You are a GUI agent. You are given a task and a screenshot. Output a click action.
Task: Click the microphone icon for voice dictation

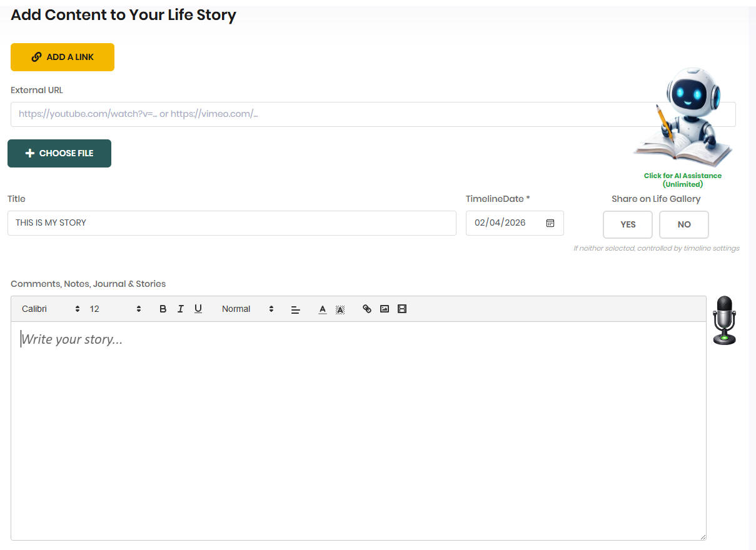pos(724,320)
